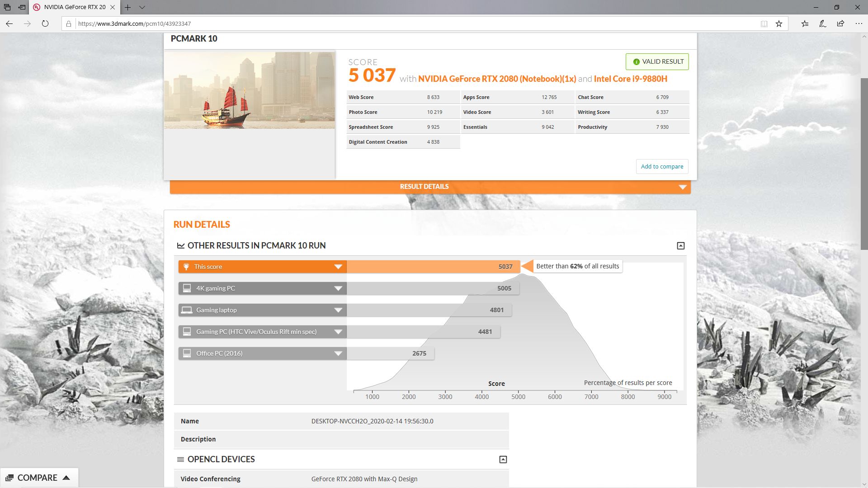Screen dimensions: 868x488
Task: Click the browser Forward arrow
Action: (27, 23)
